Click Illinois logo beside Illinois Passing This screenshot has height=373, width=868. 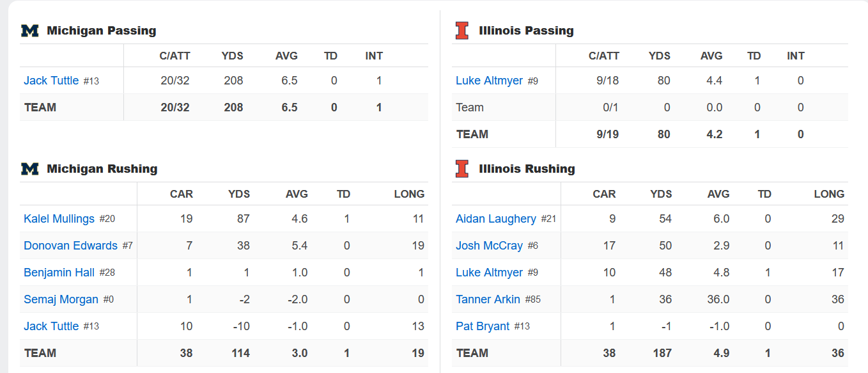click(x=461, y=31)
